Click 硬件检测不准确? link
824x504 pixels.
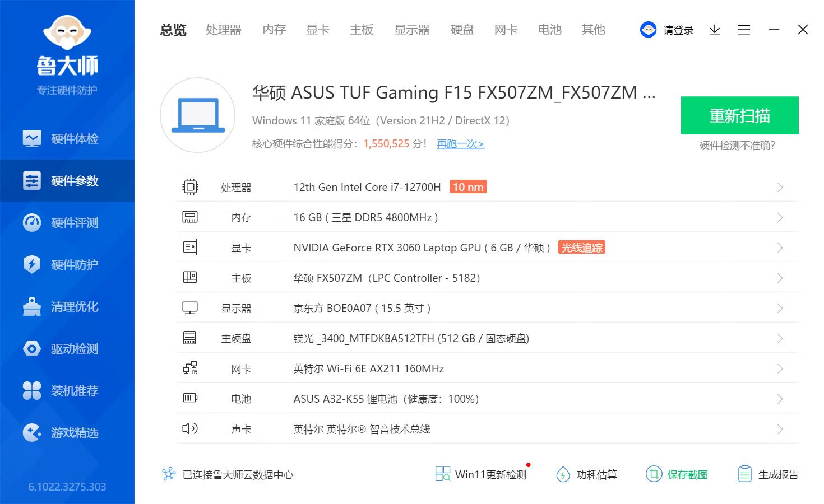(737, 146)
